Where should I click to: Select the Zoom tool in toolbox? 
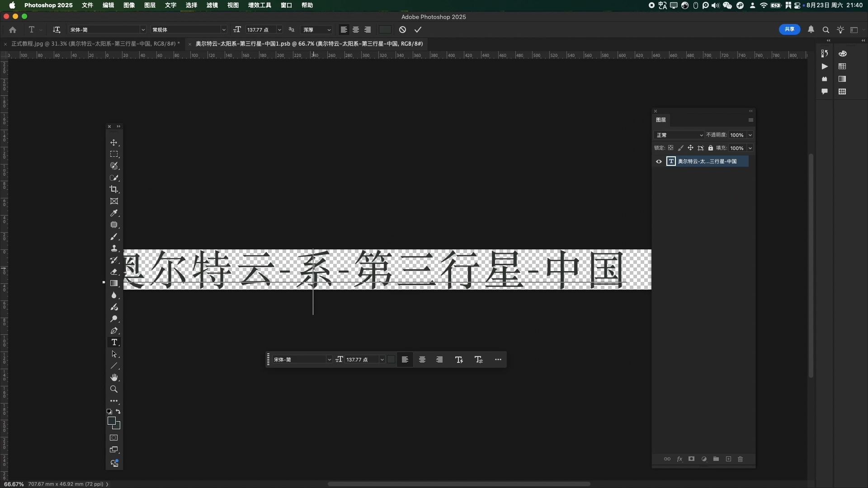114,389
